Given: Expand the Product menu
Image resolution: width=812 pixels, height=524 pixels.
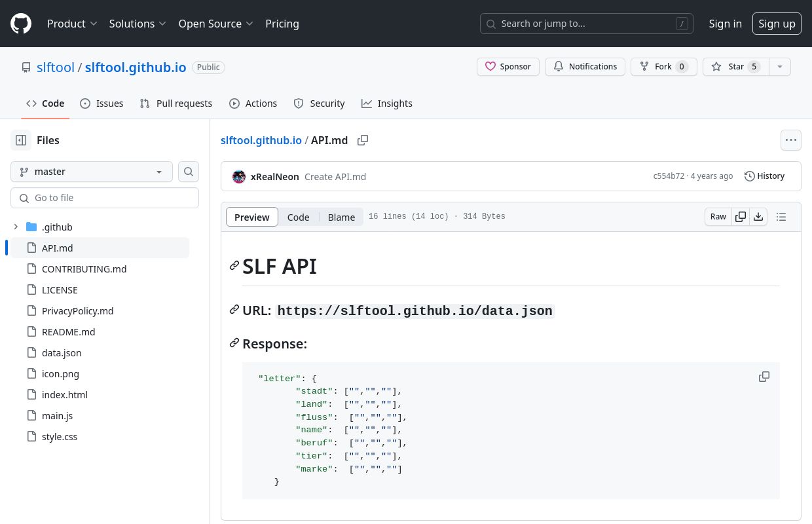Looking at the screenshot, I should 72,24.
